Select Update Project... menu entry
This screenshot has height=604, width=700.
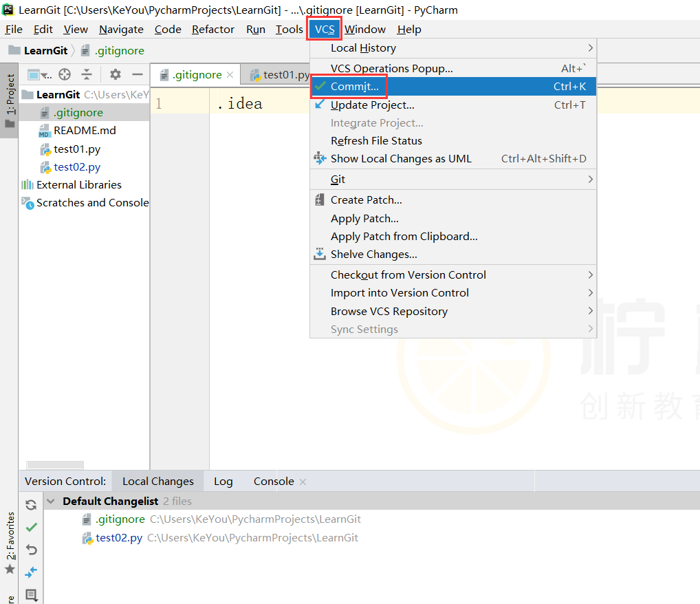(x=453, y=105)
